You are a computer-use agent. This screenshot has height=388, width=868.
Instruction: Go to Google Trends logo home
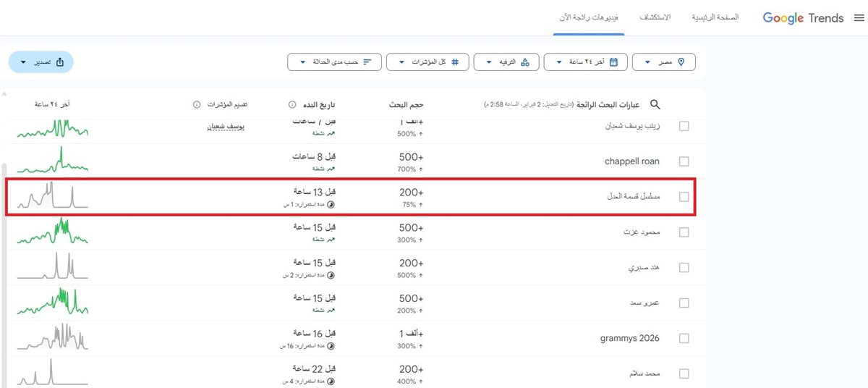pyautogui.click(x=804, y=18)
